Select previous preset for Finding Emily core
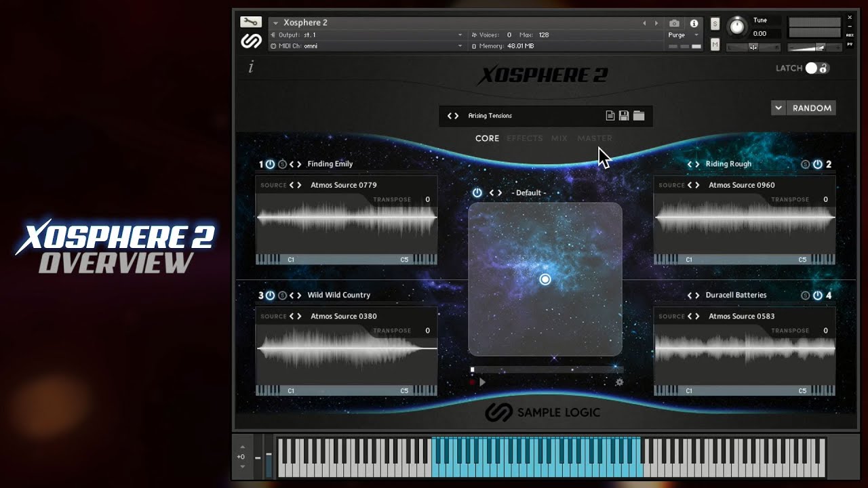This screenshot has width=868, height=488. click(292, 164)
